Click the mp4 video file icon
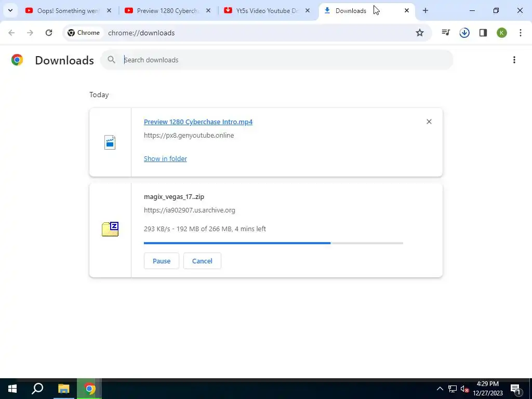Screen dimensions: 532x399 (x=110, y=142)
